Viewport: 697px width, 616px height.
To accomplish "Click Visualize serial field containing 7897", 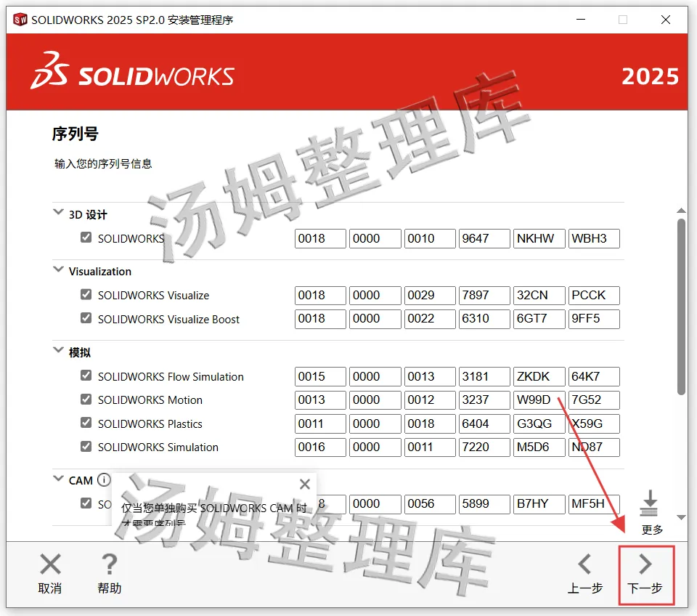I will click(x=484, y=296).
